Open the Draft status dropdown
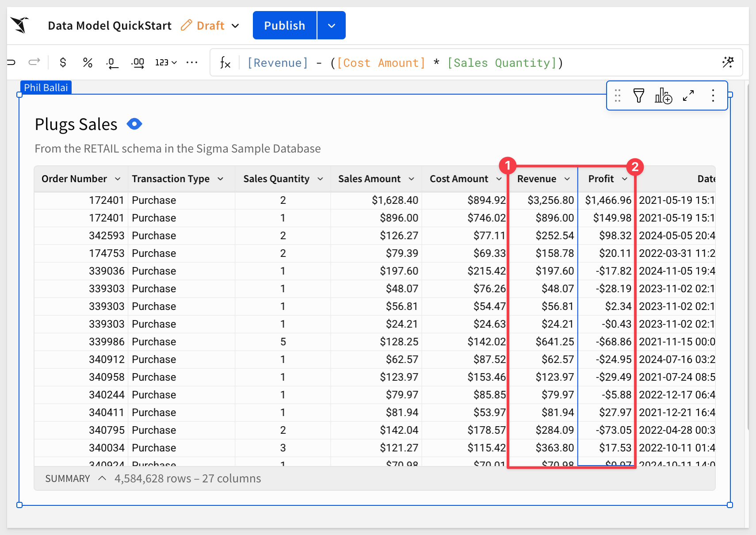 click(x=235, y=26)
